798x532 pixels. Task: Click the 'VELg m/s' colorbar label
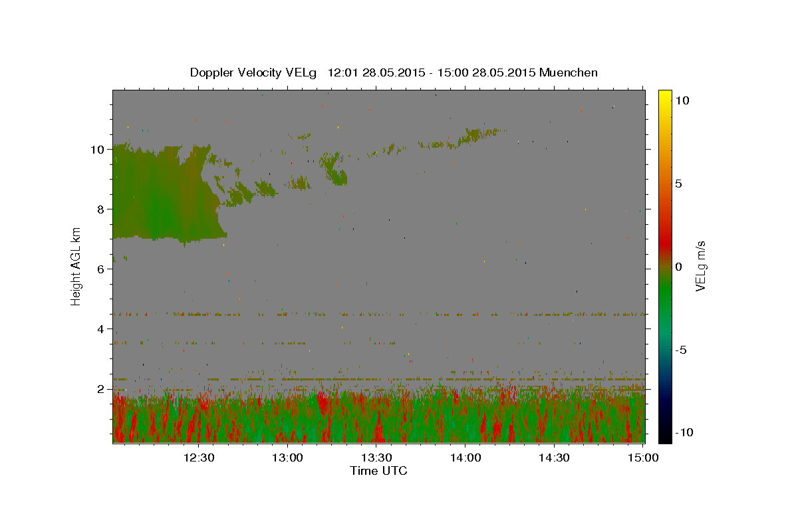pos(700,266)
